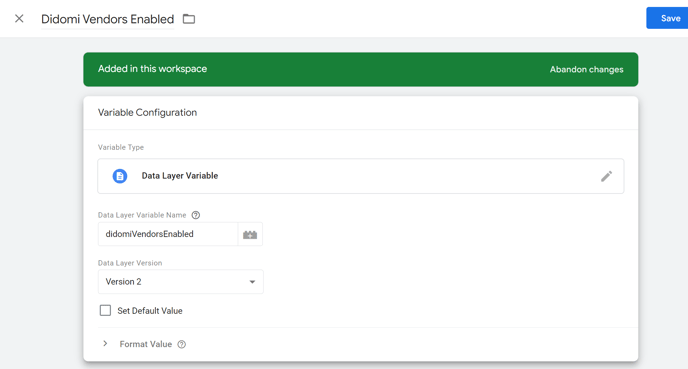Click the Variable Configuration heading
The width and height of the screenshot is (688, 369).
147,113
